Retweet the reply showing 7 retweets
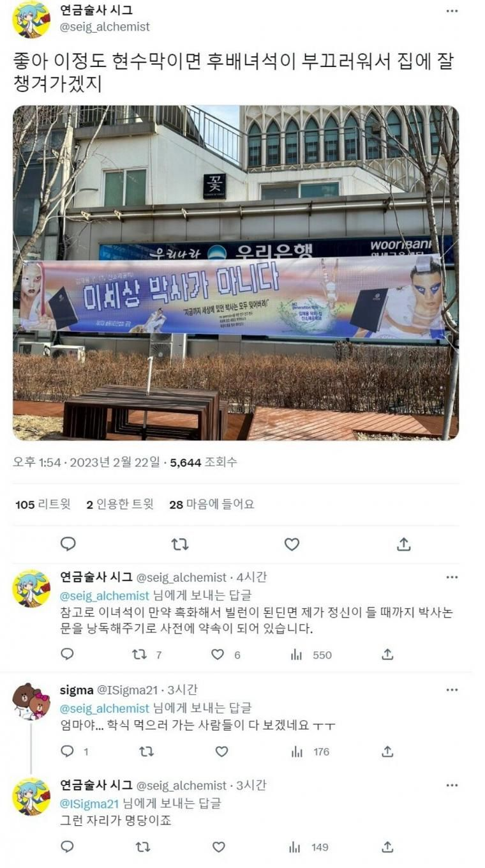 (x=138, y=655)
